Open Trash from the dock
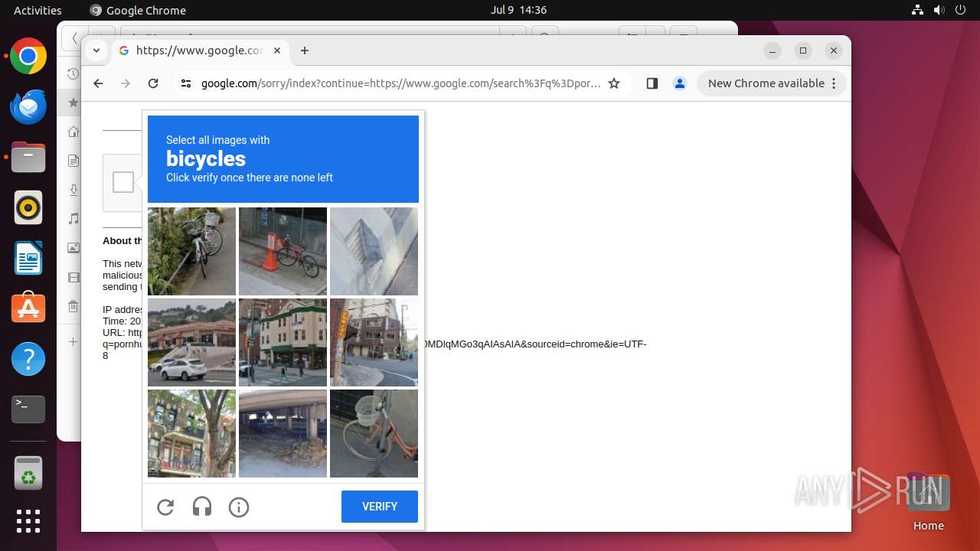This screenshot has width=980, height=551. tap(28, 473)
